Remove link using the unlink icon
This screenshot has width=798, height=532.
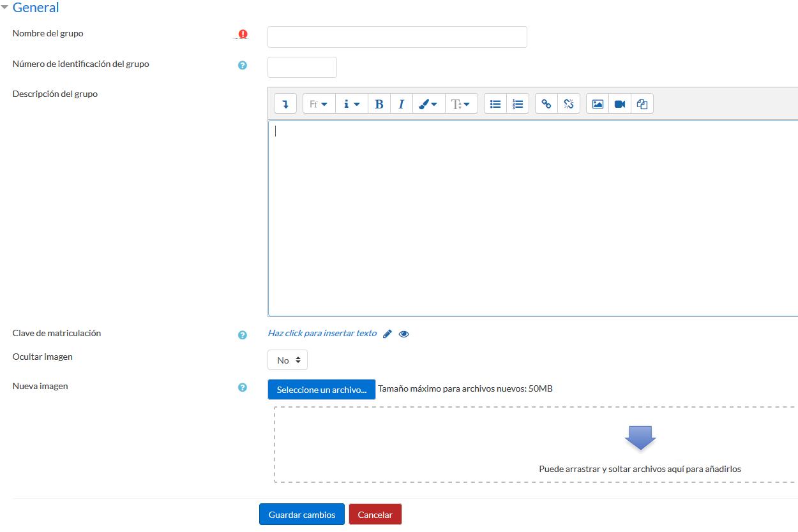(x=569, y=103)
